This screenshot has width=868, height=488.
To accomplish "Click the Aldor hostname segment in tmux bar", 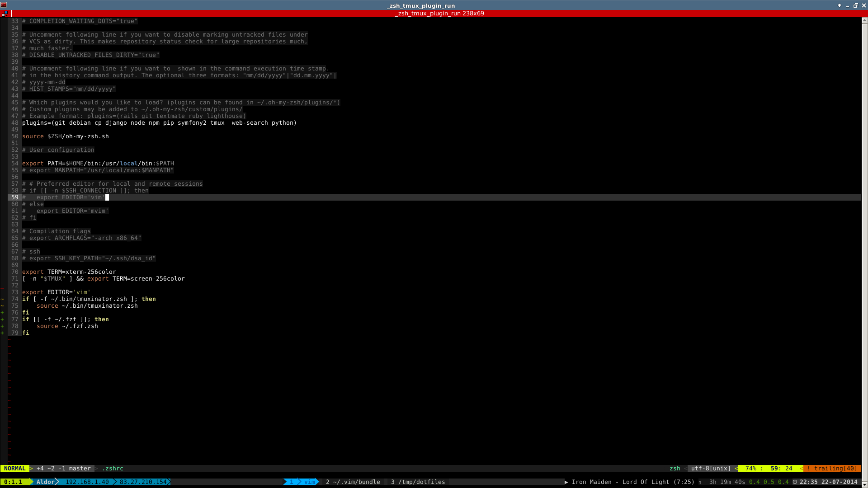I will 45,482.
